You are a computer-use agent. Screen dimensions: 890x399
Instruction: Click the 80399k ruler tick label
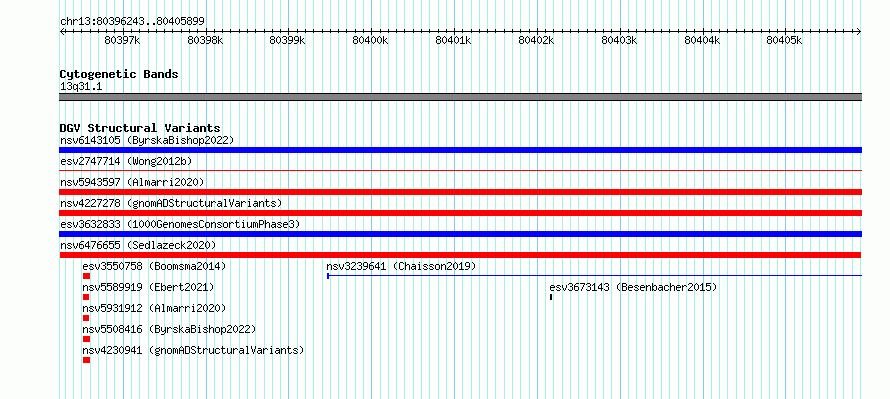[x=287, y=40]
